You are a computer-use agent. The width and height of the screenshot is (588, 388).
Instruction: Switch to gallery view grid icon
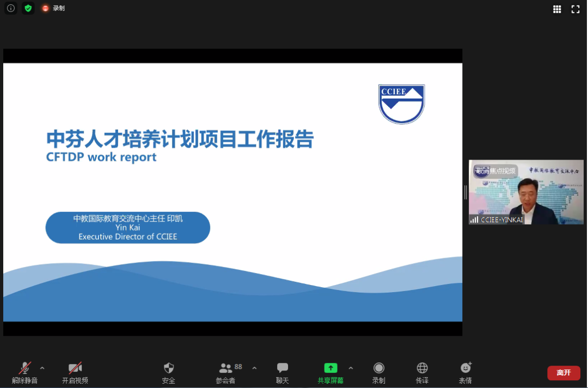coord(557,9)
